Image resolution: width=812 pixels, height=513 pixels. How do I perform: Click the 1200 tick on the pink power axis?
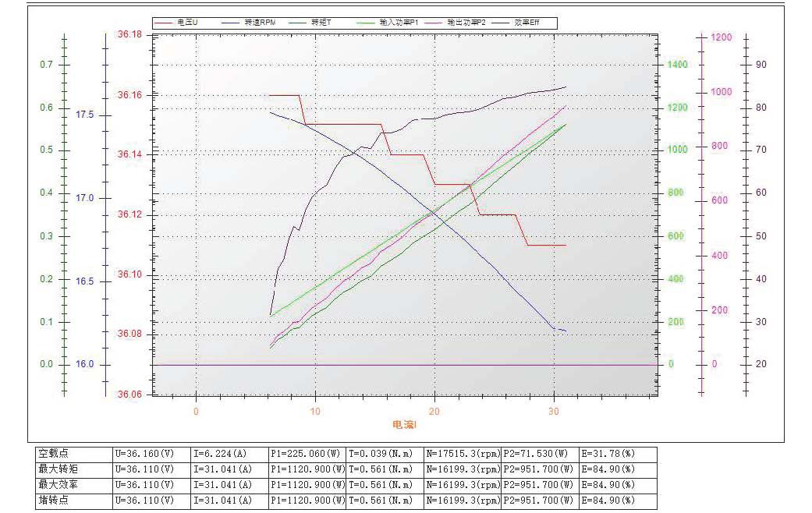click(x=722, y=37)
